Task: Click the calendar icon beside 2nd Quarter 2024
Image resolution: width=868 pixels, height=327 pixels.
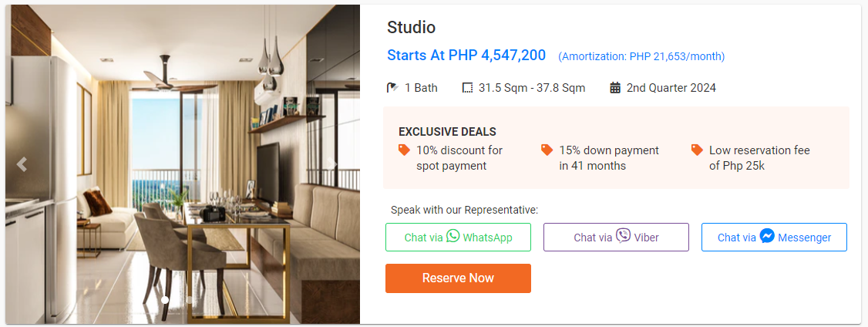Action: coord(615,88)
